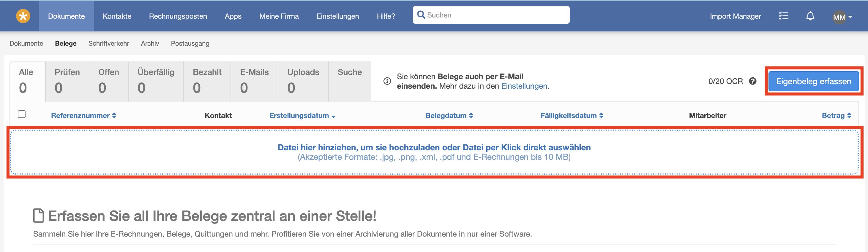The height and width of the screenshot is (252, 868).
Task: Toggle the select-all checkbox in table header
Action: (22, 114)
